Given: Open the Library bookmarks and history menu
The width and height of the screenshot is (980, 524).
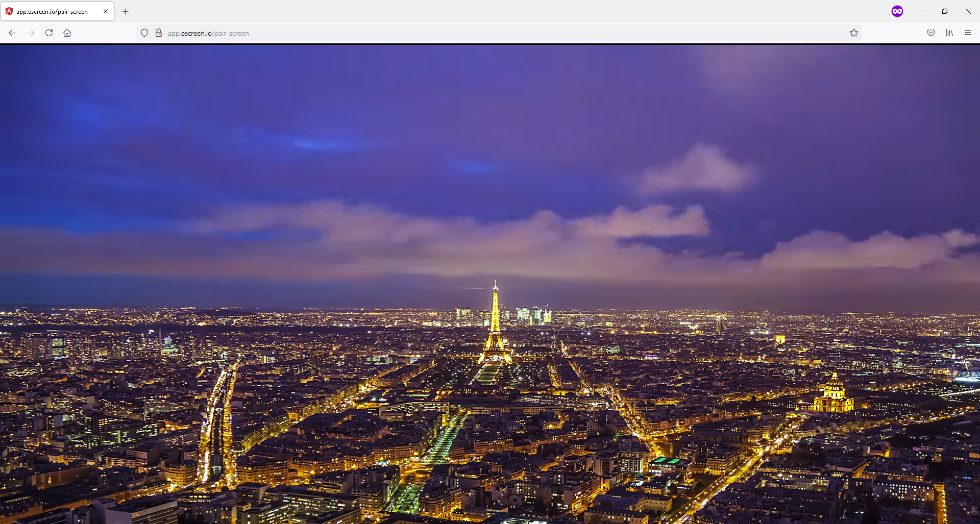Looking at the screenshot, I should coord(949,33).
